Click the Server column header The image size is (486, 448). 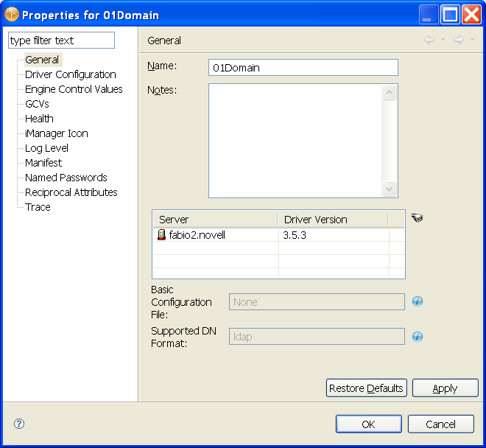[x=215, y=220]
